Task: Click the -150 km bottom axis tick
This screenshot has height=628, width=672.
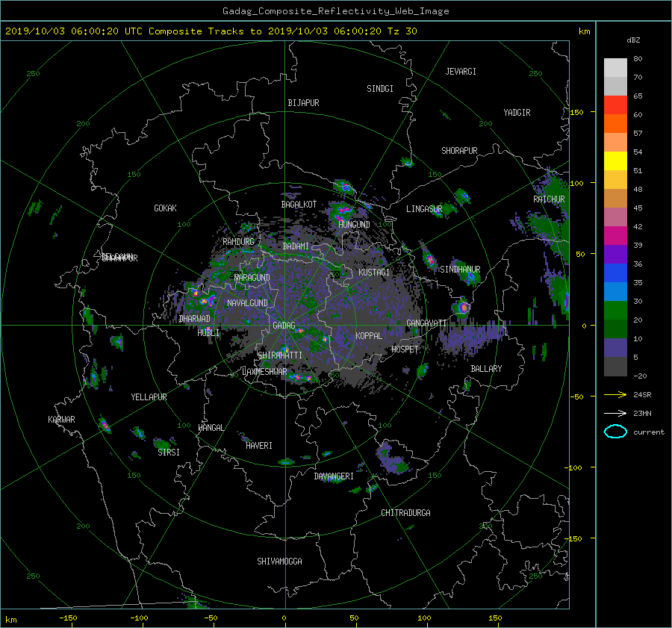Action: [x=68, y=618]
